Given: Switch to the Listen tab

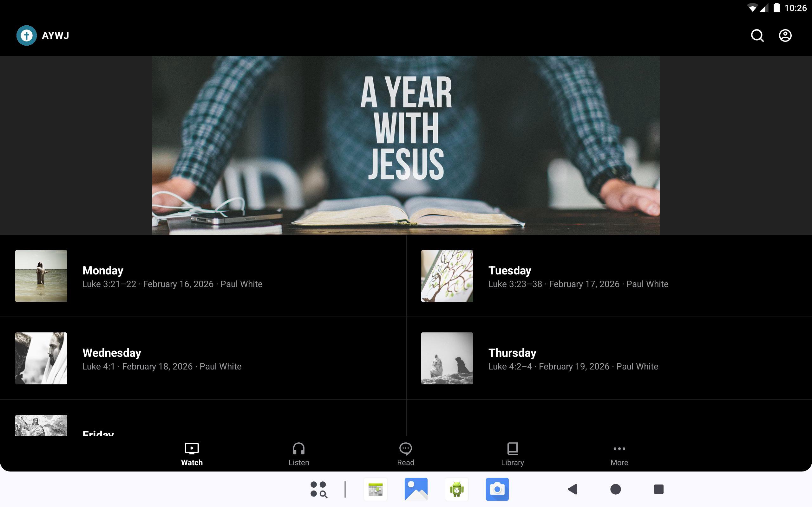Looking at the screenshot, I should coord(298,454).
